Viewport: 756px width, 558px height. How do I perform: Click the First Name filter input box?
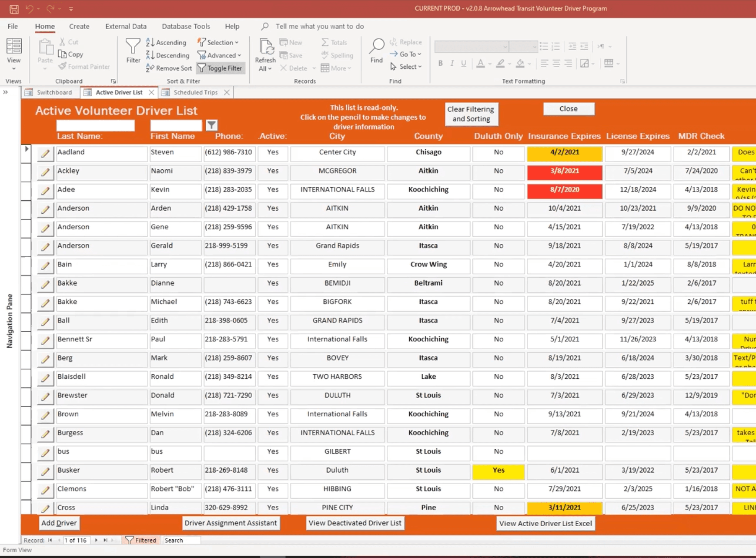(x=176, y=126)
